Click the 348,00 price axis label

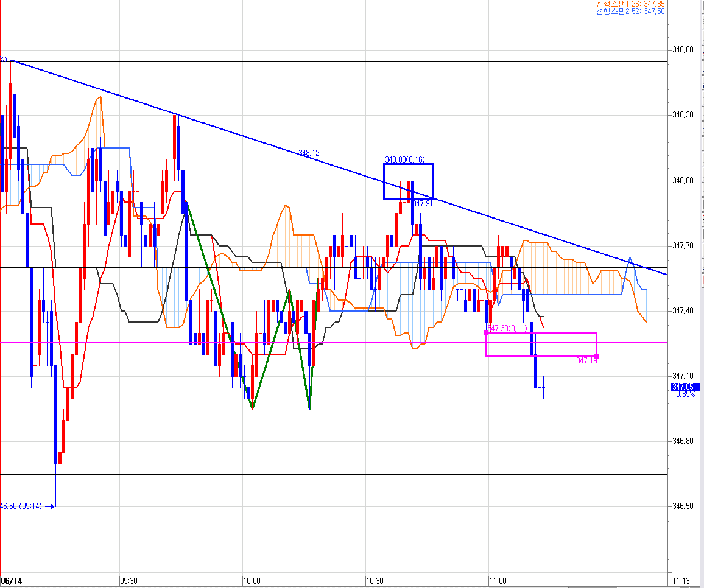click(683, 180)
